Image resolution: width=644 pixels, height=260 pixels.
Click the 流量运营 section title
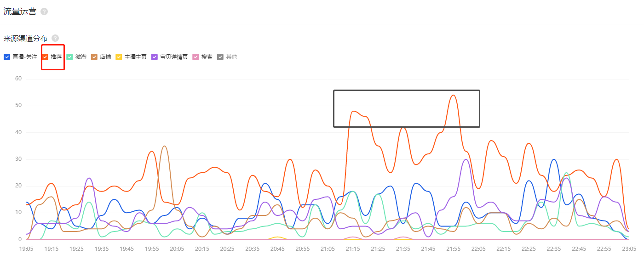pos(20,11)
